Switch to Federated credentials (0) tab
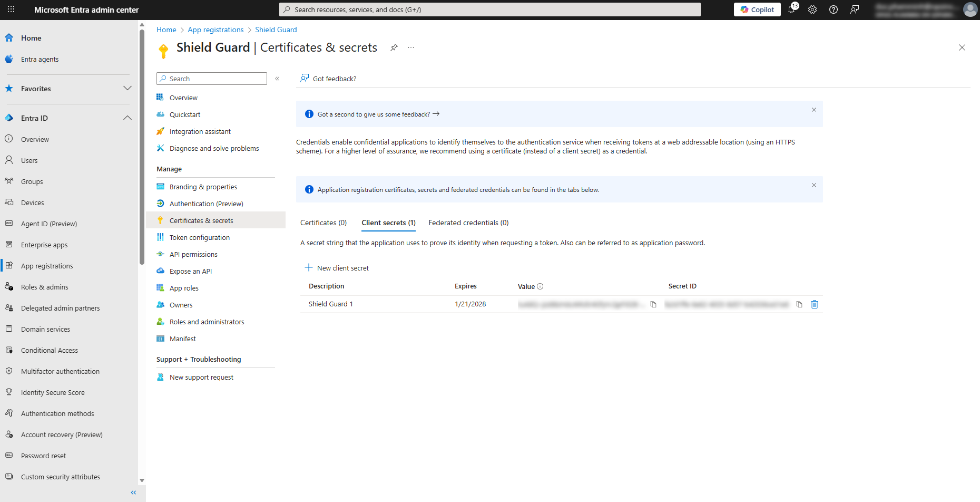Viewport: 980px width, 502px height. coord(468,223)
